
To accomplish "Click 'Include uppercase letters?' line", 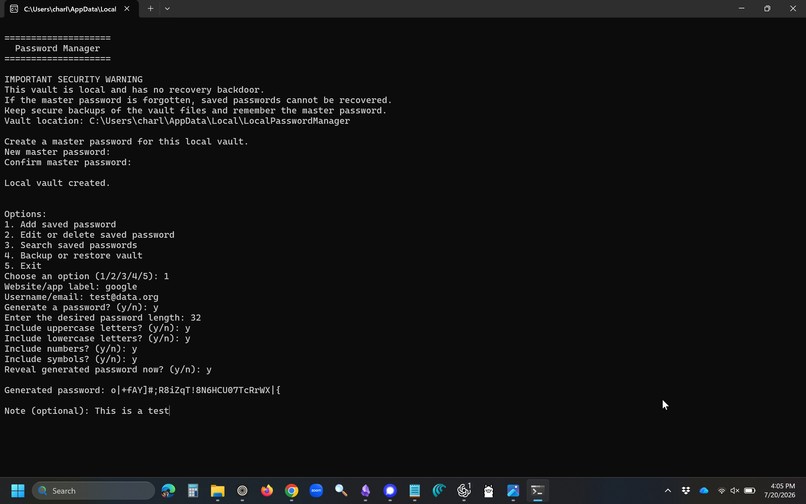I will click(97, 328).
